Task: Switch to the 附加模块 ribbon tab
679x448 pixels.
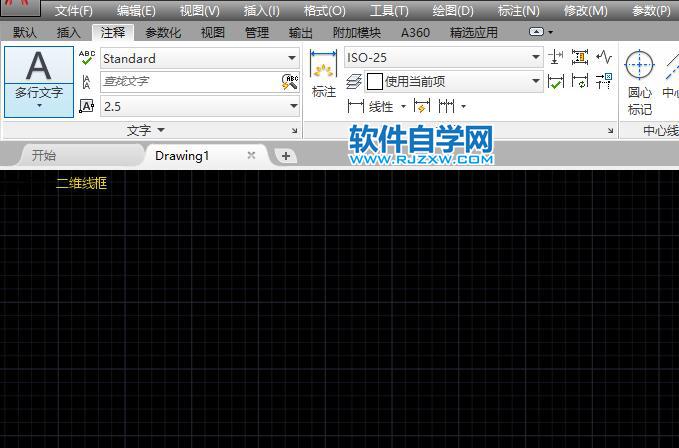Action: (x=356, y=32)
